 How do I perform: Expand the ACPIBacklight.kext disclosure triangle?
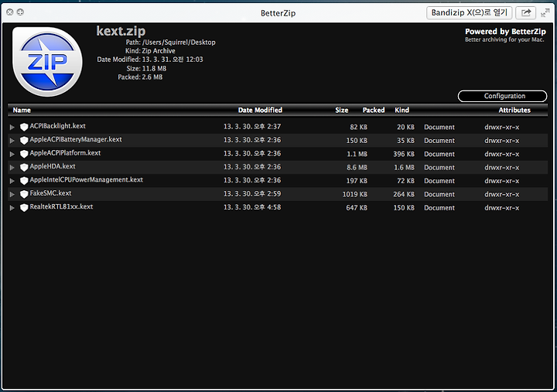click(12, 127)
